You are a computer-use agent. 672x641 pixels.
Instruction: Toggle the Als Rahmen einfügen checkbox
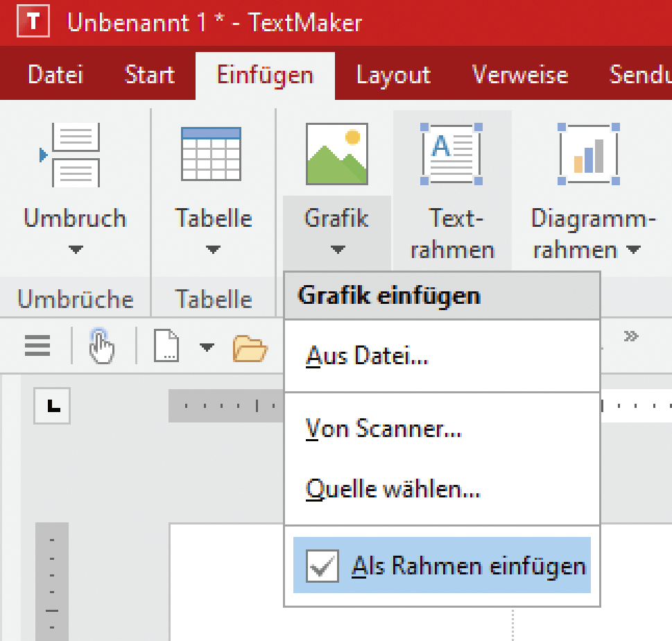[322, 566]
